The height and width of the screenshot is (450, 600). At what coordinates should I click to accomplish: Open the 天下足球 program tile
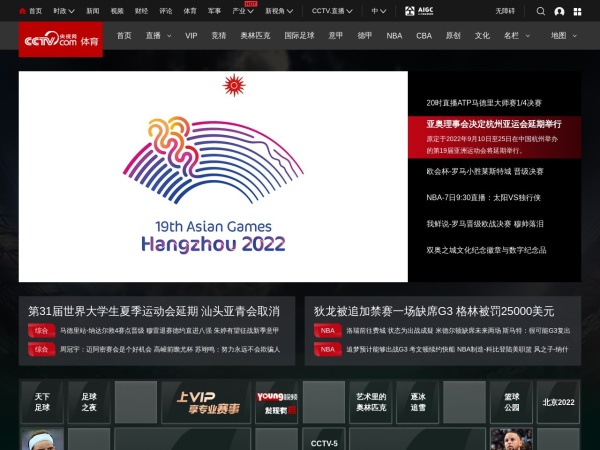pyautogui.click(x=43, y=402)
